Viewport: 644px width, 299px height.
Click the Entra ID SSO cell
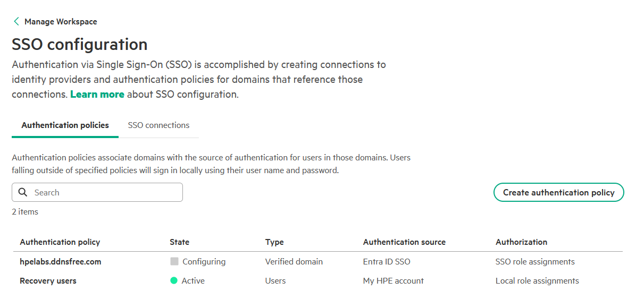(x=387, y=261)
